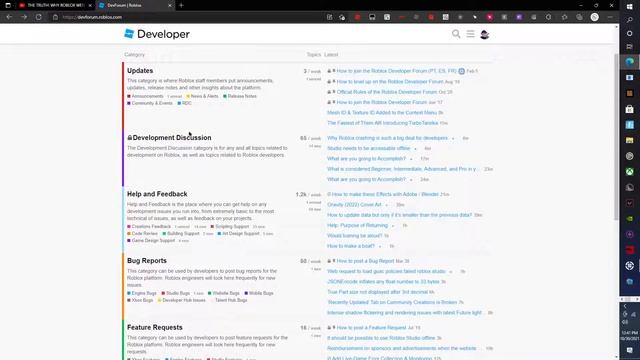The image size is (640, 360).
Task: Open topic 'Official Rules of the Roblox Developer Forum'
Action: click(387, 92)
